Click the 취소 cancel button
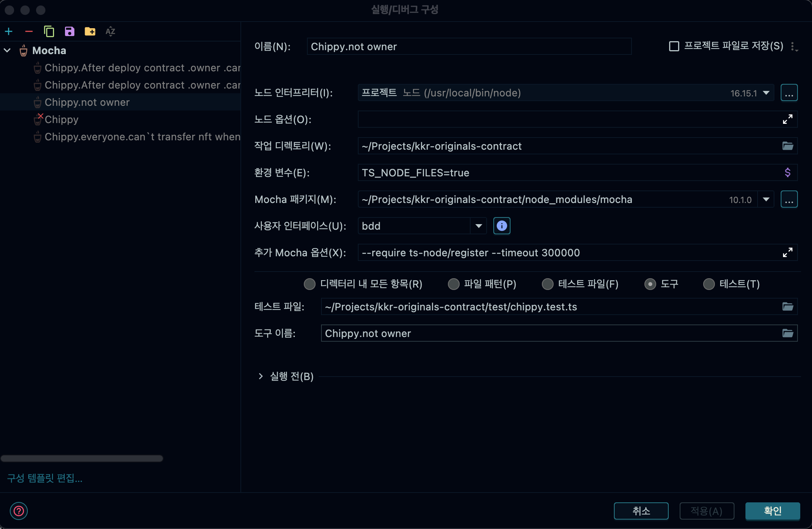812x529 pixels. click(x=641, y=511)
